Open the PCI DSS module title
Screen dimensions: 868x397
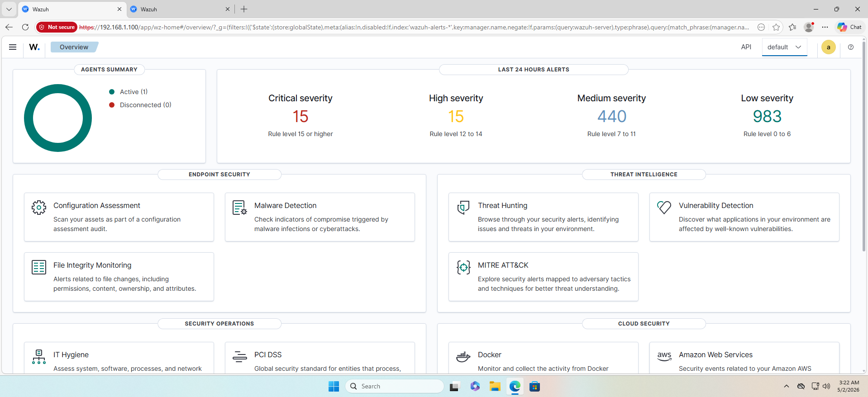pos(268,355)
